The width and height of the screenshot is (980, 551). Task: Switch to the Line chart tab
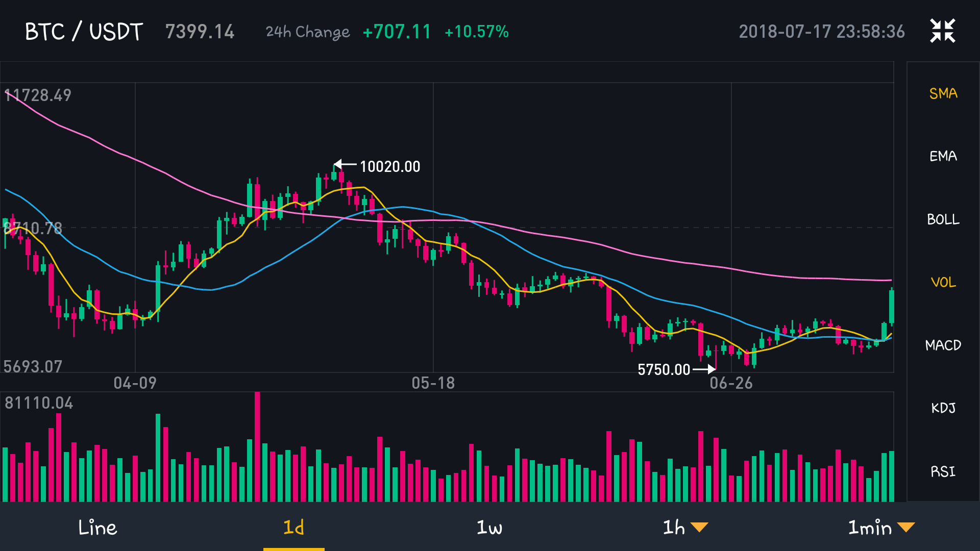97,528
